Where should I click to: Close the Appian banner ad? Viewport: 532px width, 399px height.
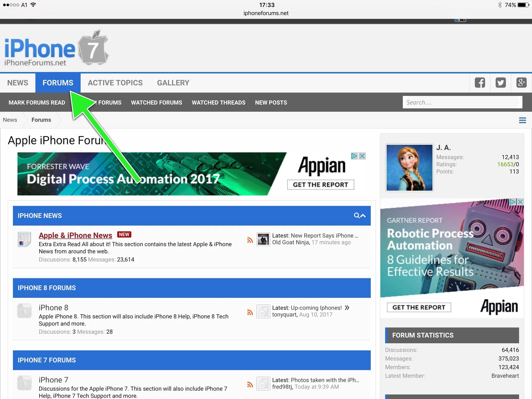362,156
